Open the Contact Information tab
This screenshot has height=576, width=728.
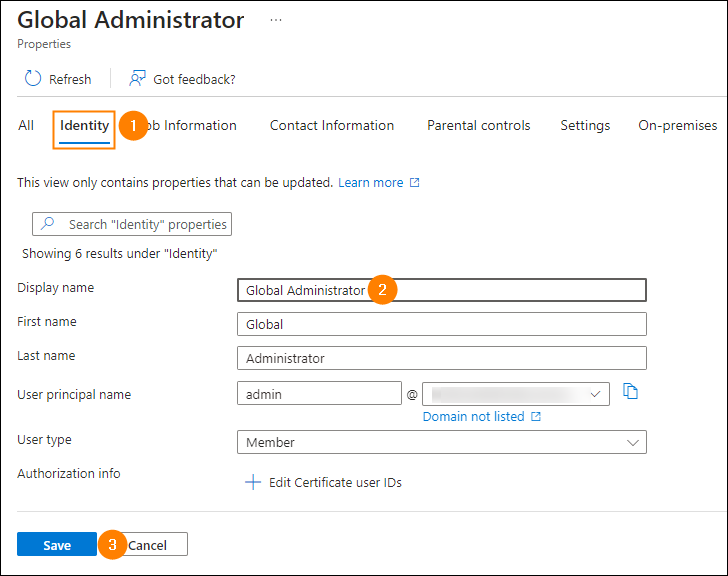tap(332, 125)
